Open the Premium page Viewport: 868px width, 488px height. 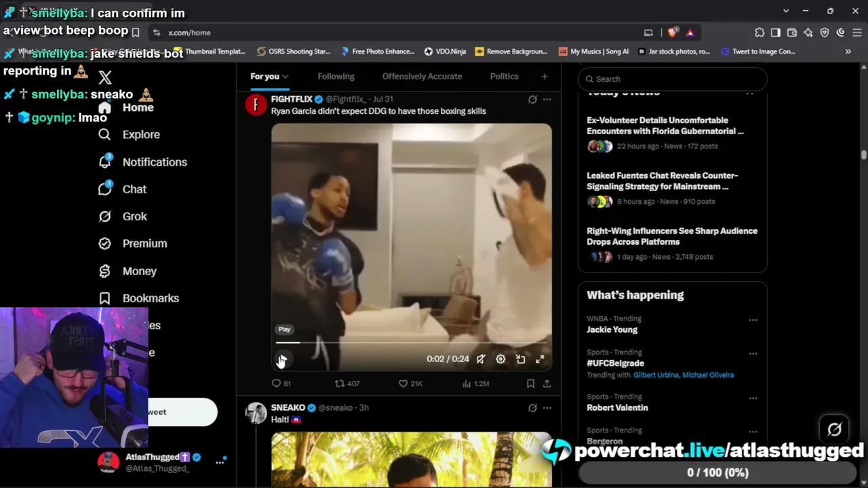[x=133, y=243]
